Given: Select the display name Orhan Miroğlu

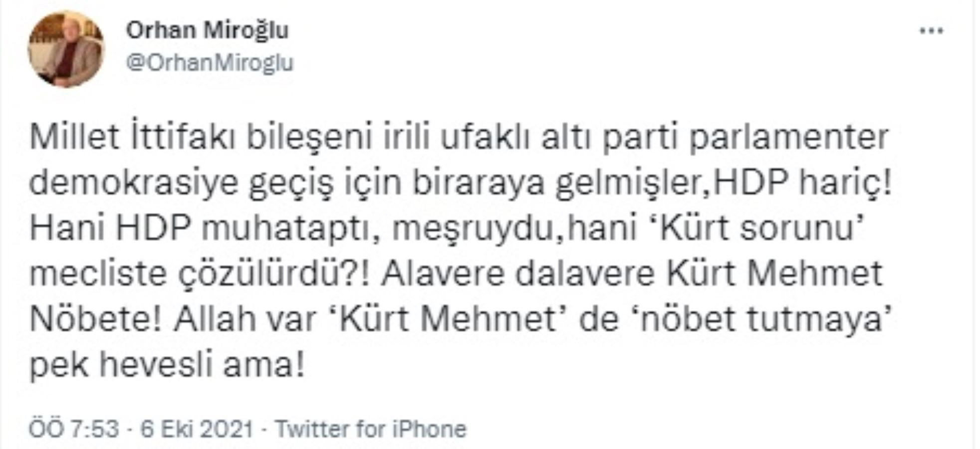Looking at the screenshot, I should click(210, 30).
